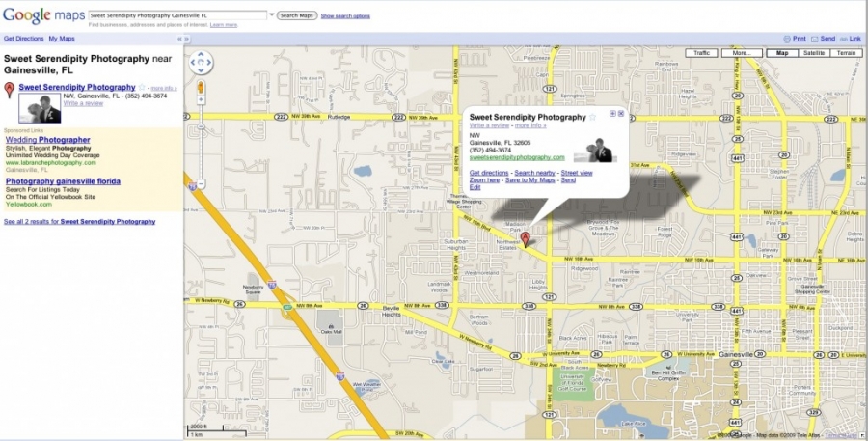Screen dimensions: 868x441
Task: Collapse the left results panel arrows
Action: click(x=180, y=39)
